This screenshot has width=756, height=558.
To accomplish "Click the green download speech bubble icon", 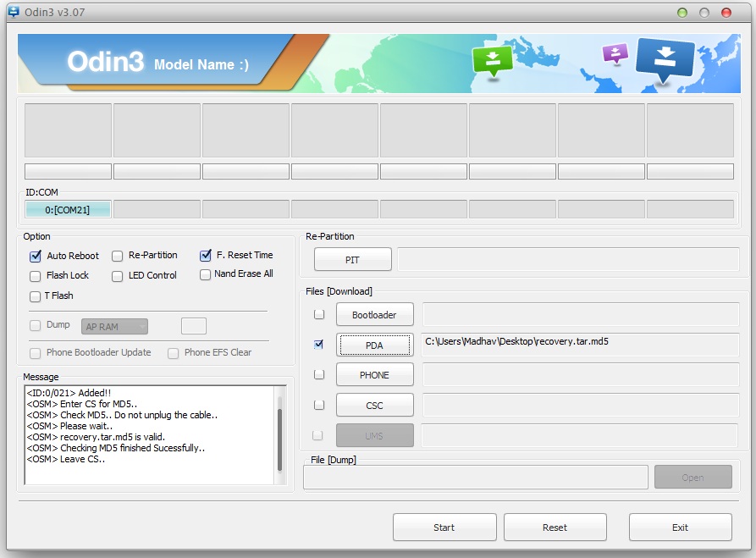I will (x=493, y=61).
